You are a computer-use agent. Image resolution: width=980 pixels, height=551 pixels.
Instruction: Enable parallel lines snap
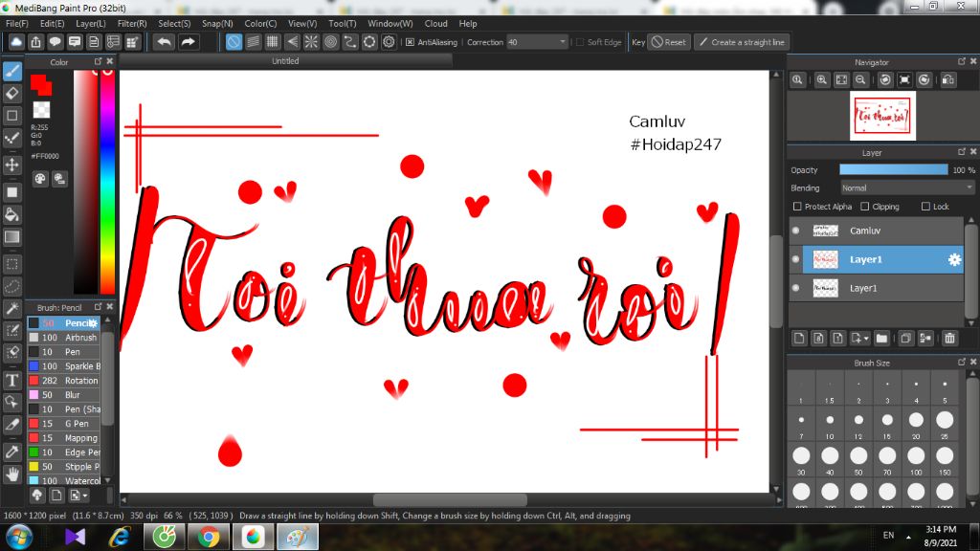253,42
